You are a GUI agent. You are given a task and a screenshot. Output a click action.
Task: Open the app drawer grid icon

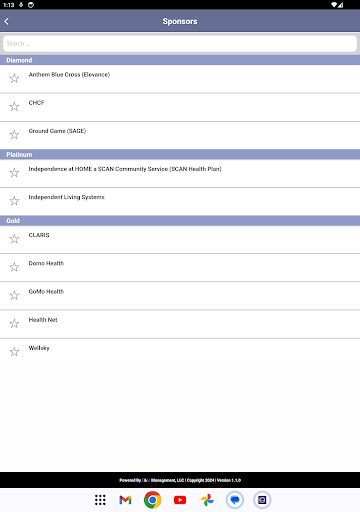(100, 500)
